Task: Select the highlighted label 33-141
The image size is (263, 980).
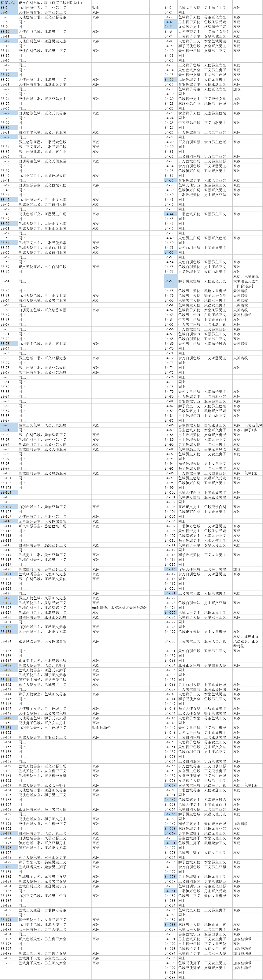Action: (x=9, y=680)
